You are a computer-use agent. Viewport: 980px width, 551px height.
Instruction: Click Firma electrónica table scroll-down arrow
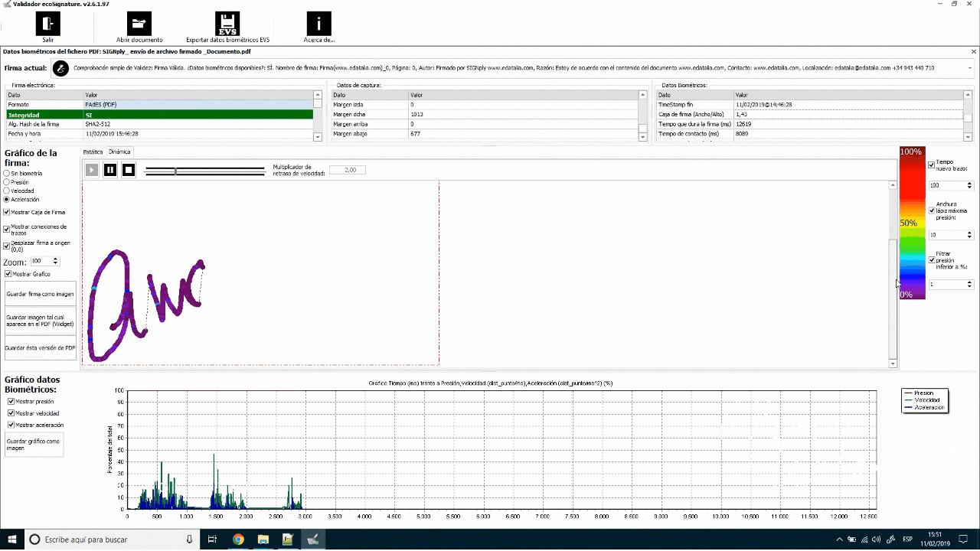(318, 137)
